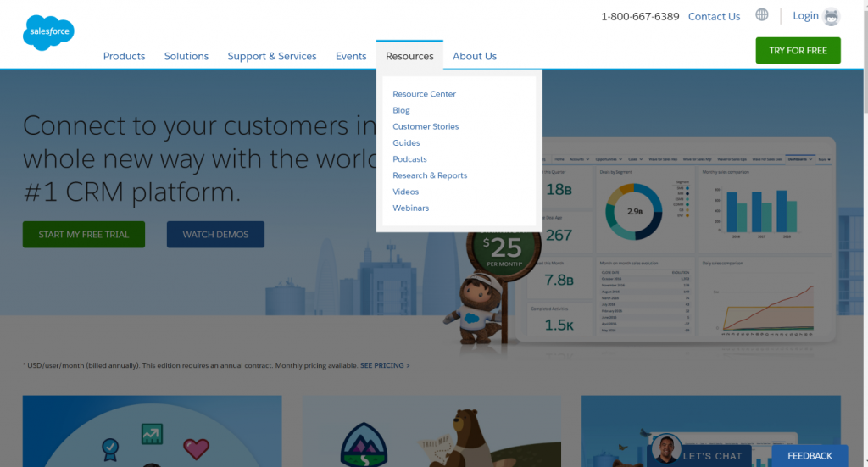The image size is (868, 467).
Task: Click the chat agent avatar photo
Action: 667,449
